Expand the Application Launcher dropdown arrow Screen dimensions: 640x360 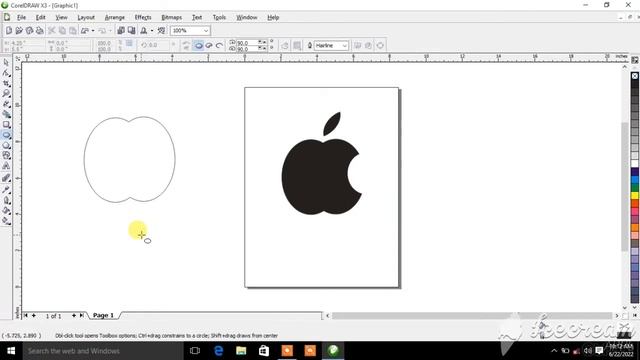(152, 31)
